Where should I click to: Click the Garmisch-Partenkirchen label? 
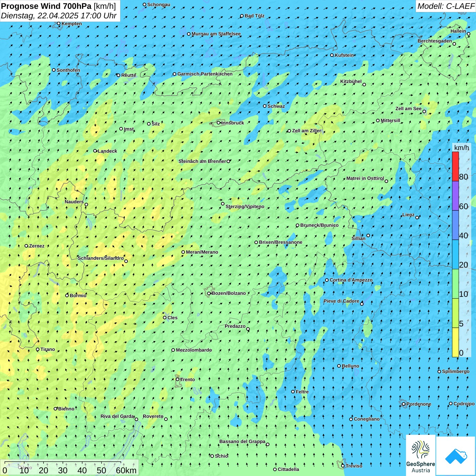(205, 74)
